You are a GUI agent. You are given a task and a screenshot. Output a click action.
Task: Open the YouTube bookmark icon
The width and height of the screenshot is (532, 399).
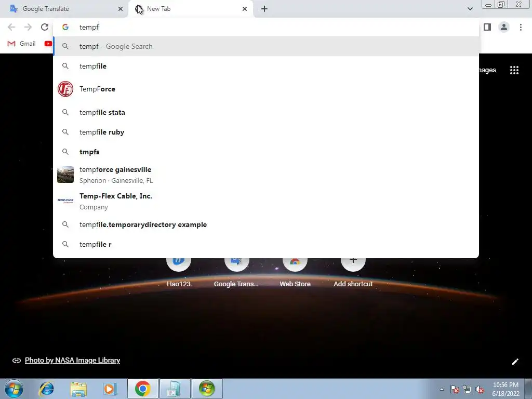click(x=48, y=44)
